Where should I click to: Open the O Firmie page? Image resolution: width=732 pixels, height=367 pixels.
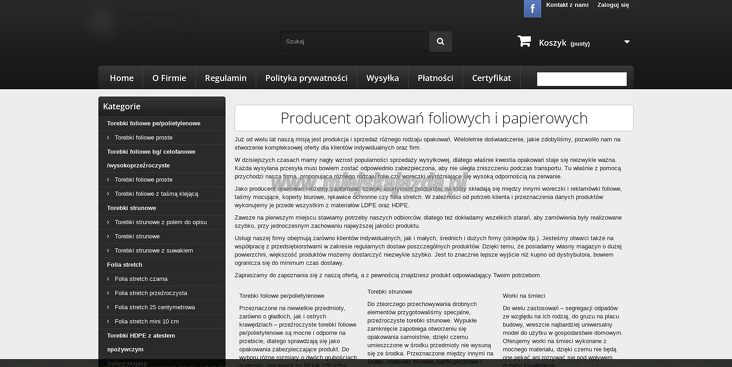click(169, 78)
